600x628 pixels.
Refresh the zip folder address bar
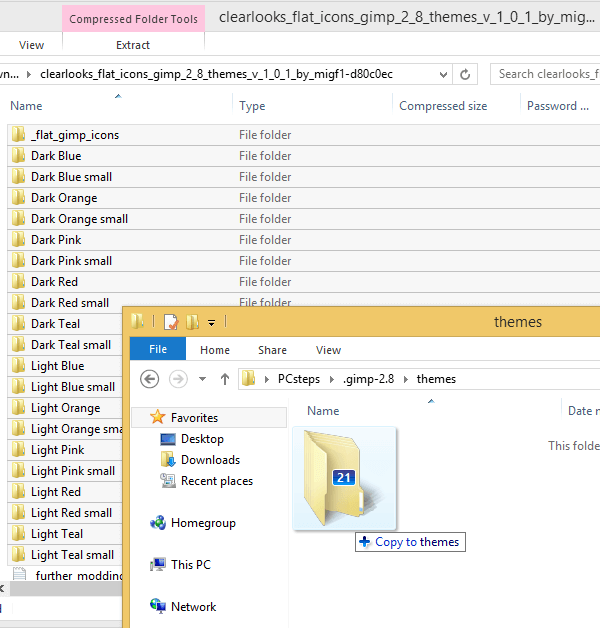tap(465, 74)
